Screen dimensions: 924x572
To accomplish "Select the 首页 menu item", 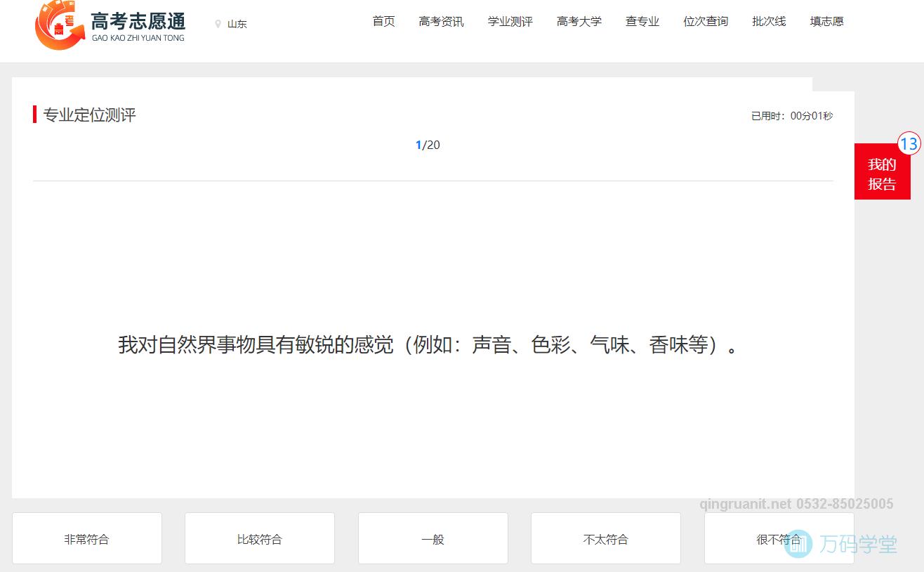I will click(383, 21).
